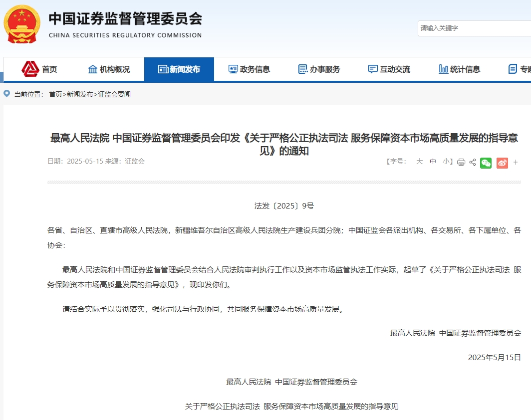Share the article to WeChat

pos(486,163)
